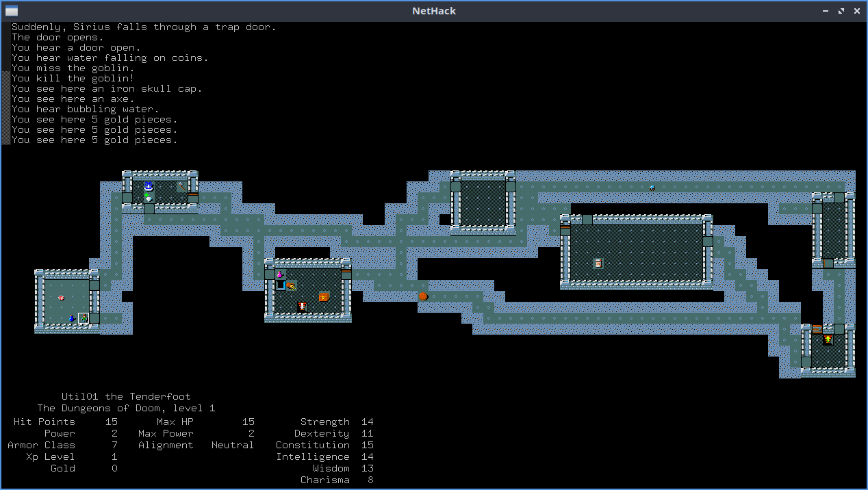Click the open orange door beside the axe
868x490 pixels.
coord(193,198)
